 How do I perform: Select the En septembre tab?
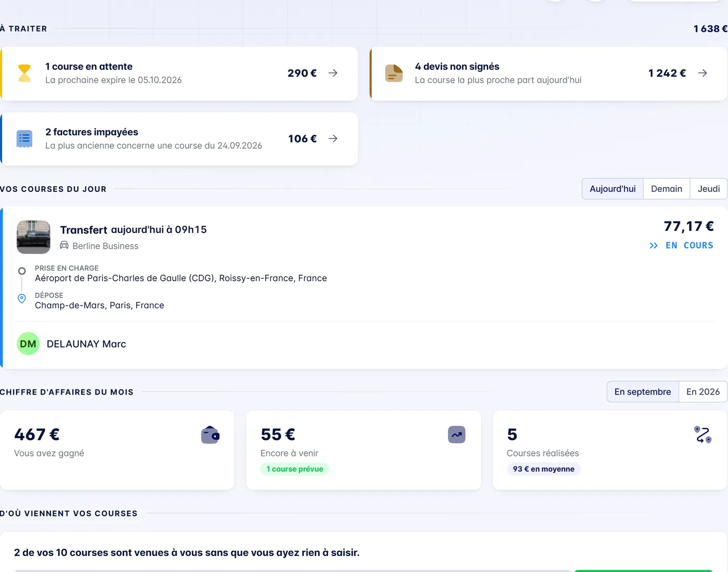click(x=643, y=392)
